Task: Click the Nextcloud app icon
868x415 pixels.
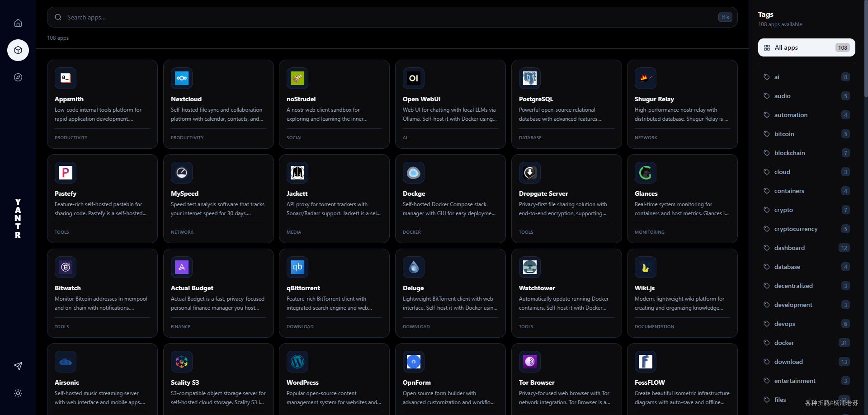Action: (x=182, y=78)
